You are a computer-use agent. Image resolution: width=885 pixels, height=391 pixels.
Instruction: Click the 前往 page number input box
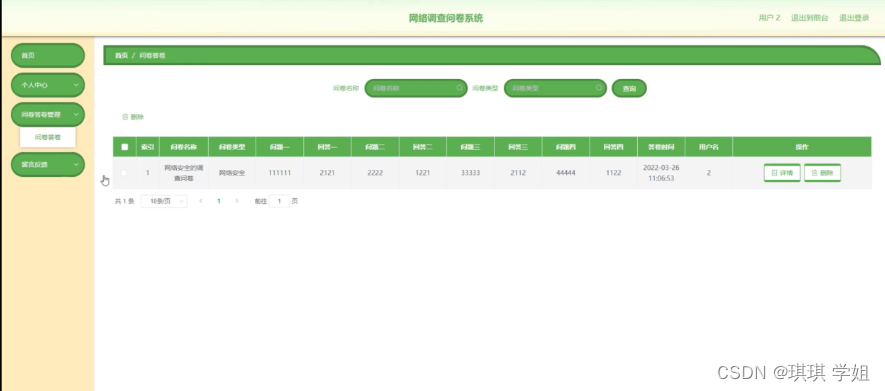tap(279, 201)
